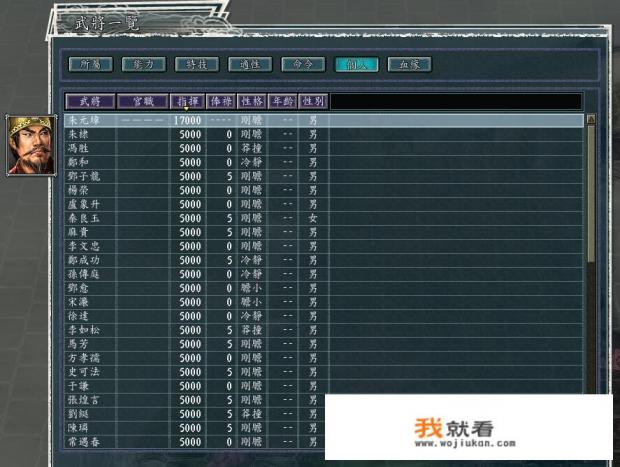Sort by 性別 column header
Screen dimensions: 620x467
313,101
